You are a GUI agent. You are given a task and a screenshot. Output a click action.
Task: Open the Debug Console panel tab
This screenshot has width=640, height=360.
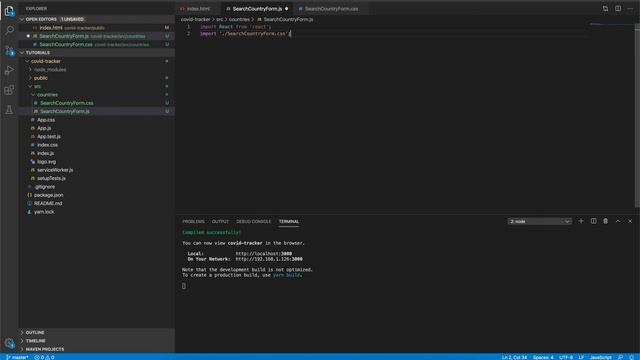pos(253,222)
